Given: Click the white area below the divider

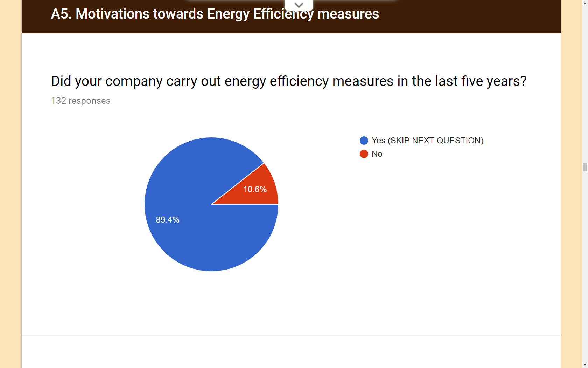Looking at the screenshot, I should (x=291, y=352).
